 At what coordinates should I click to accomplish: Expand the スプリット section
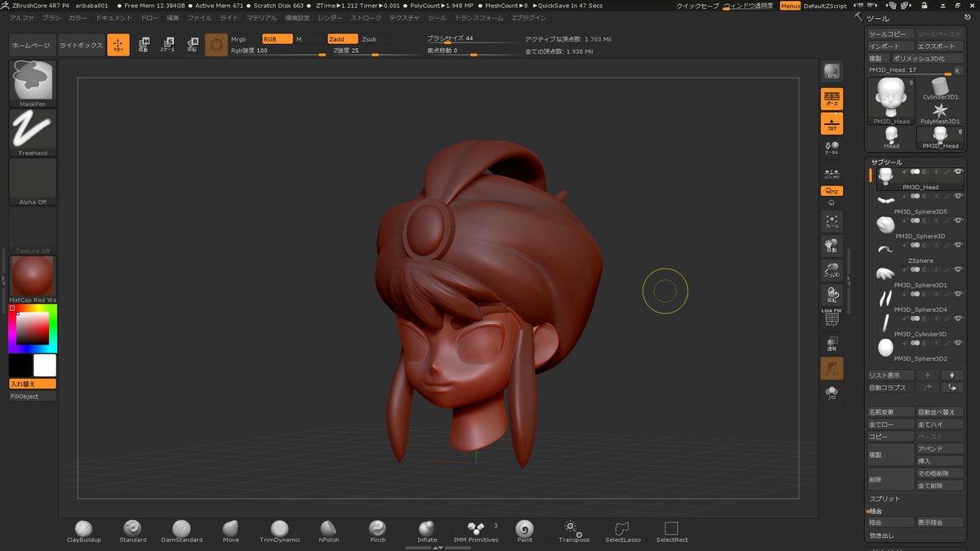click(885, 499)
